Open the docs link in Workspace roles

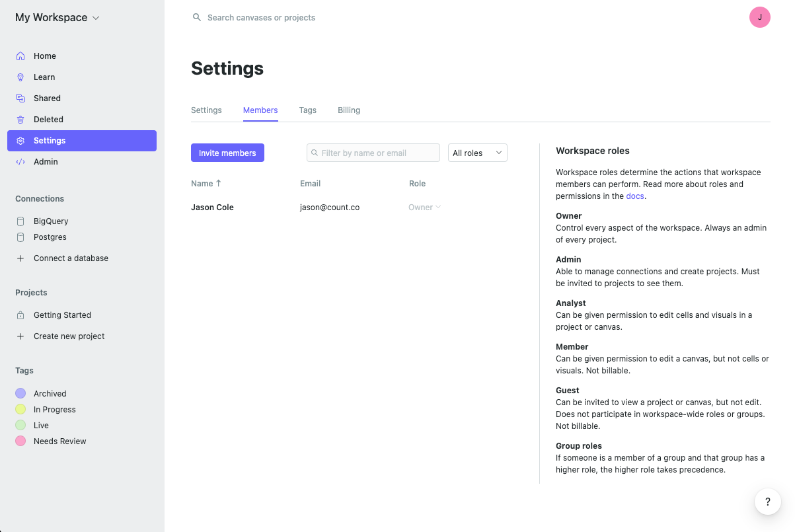tap(634, 196)
